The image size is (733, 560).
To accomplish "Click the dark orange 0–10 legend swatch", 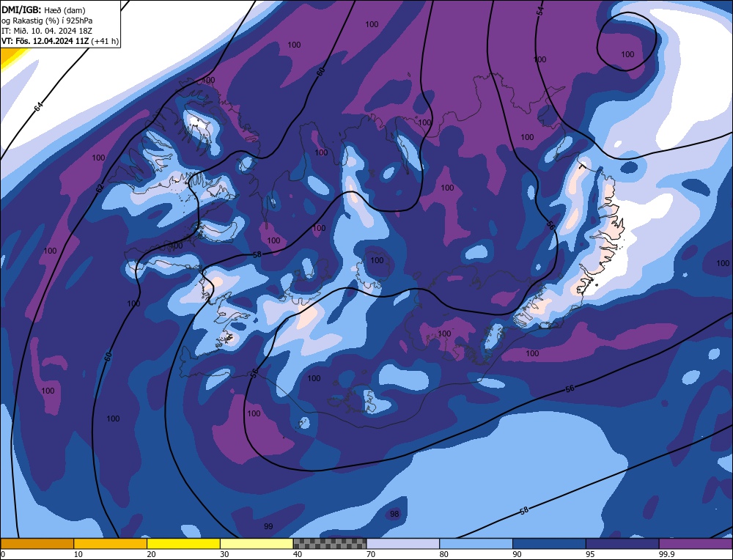I will pos(37,544).
